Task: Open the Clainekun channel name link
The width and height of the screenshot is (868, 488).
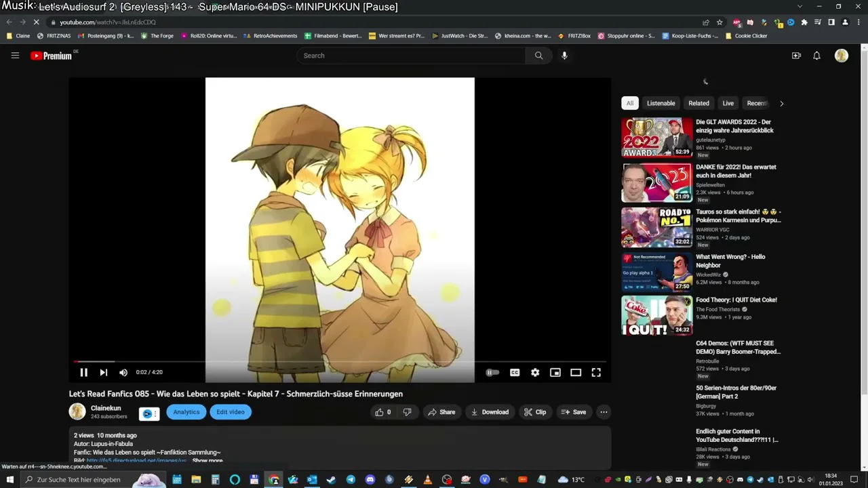Action: (106, 408)
